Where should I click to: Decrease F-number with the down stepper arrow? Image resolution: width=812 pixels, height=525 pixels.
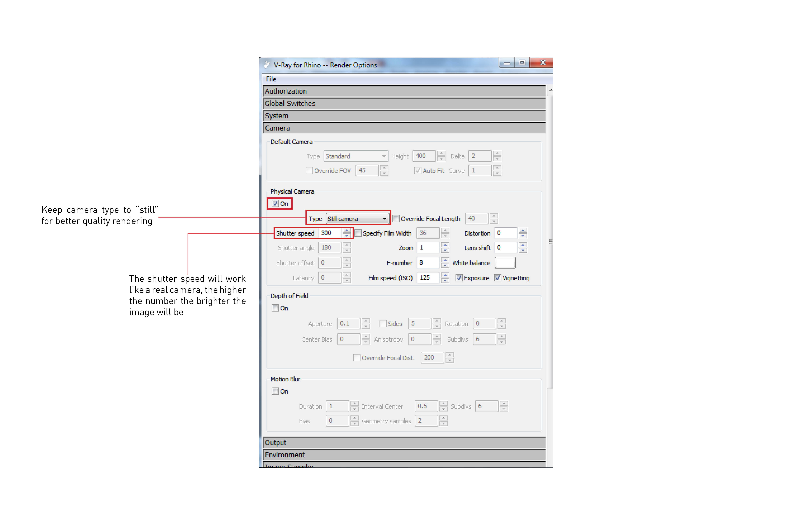click(445, 266)
